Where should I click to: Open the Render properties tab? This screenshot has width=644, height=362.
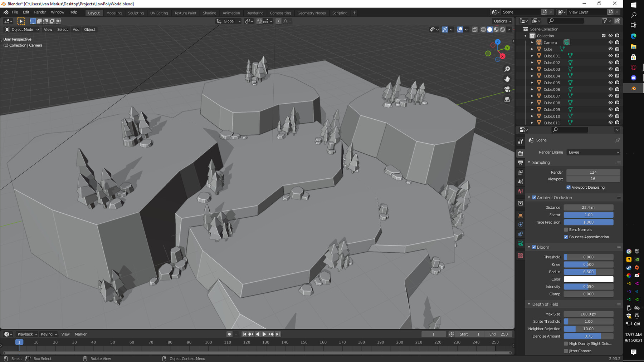point(521,153)
